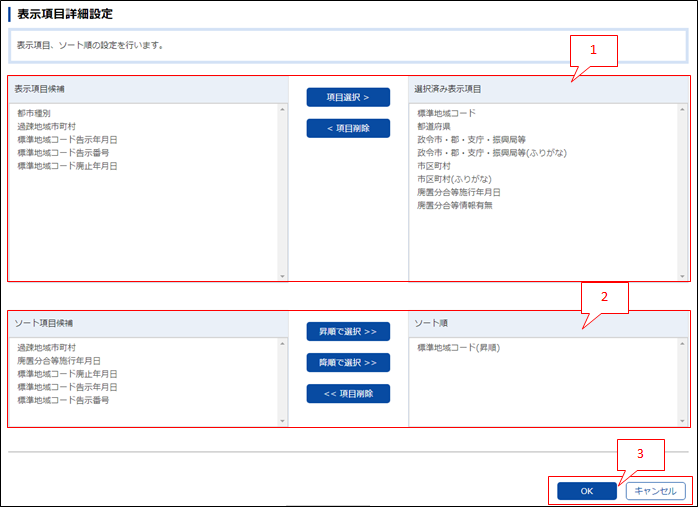Viewport: 698px width, 507px height.
Task: Select 過疎地域市町村 in 表示項目候補 list
Action: (x=46, y=126)
